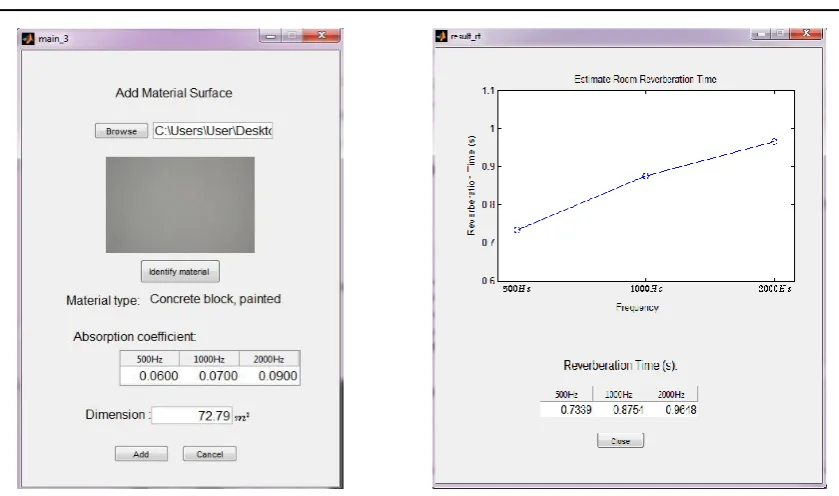Click the 0.9648 reverberation time value

681,410
